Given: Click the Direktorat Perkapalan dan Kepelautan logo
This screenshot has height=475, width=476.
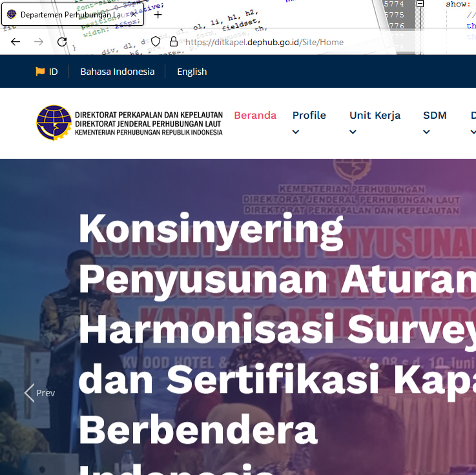Looking at the screenshot, I should point(129,123).
